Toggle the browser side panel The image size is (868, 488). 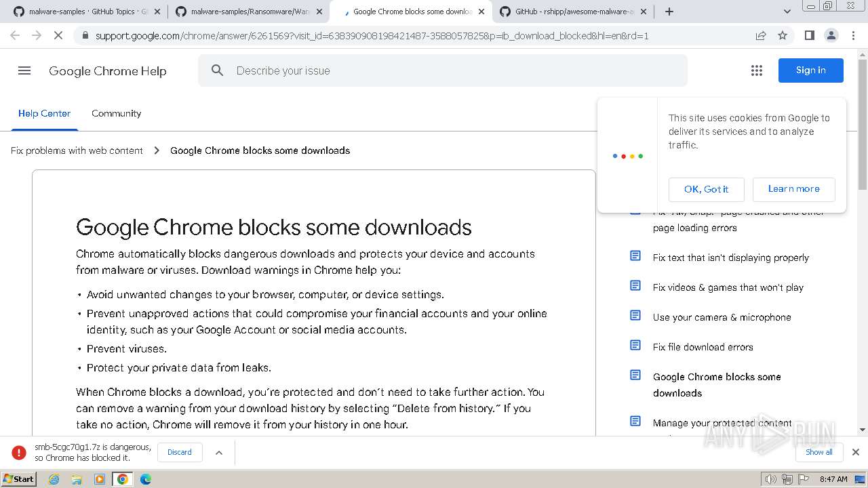pyautogui.click(x=809, y=35)
